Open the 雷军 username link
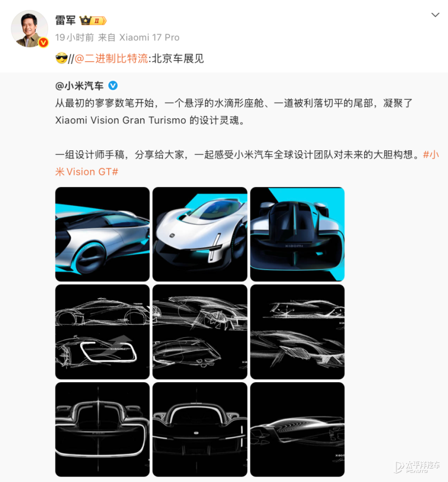This screenshot has height=482, width=448. pyautogui.click(x=66, y=20)
